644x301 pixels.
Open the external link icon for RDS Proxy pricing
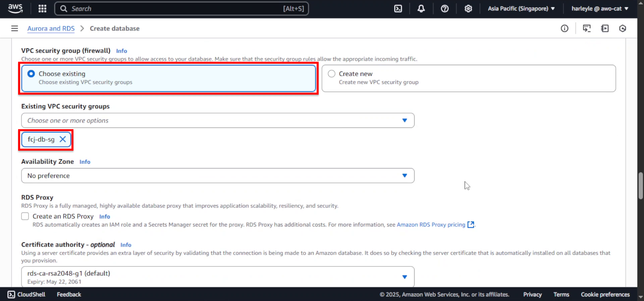471,224
